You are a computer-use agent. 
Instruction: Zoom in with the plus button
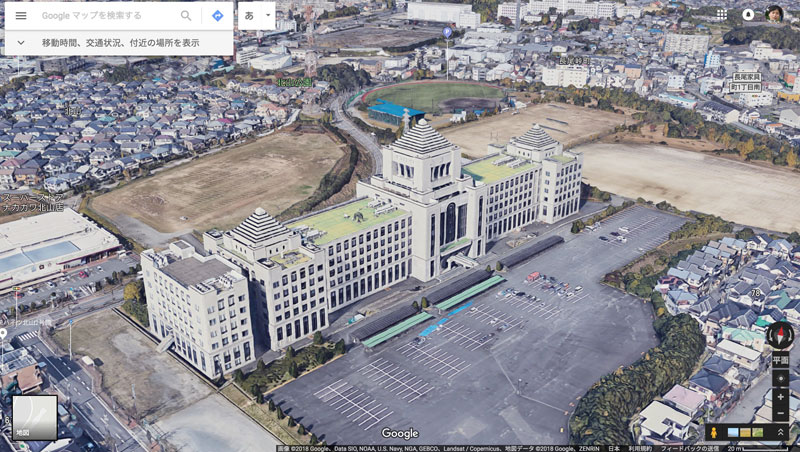(x=780, y=397)
